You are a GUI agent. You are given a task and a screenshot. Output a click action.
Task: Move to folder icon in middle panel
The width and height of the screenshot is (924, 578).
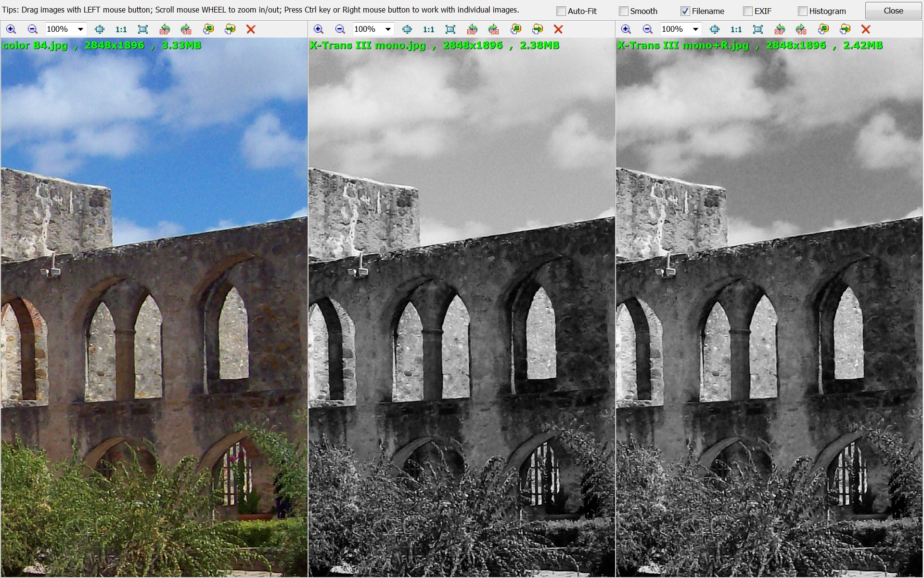tap(538, 29)
